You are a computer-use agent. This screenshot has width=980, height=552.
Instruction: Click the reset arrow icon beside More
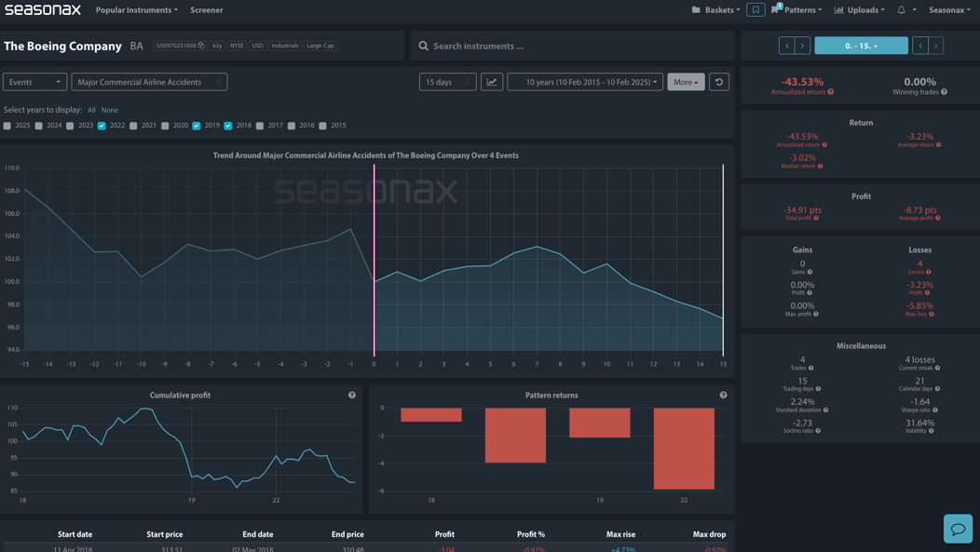tap(719, 82)
